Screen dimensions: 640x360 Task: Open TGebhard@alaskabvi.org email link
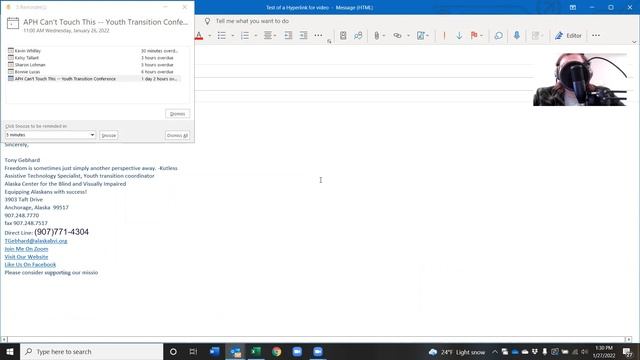click(x=36, y=241)
